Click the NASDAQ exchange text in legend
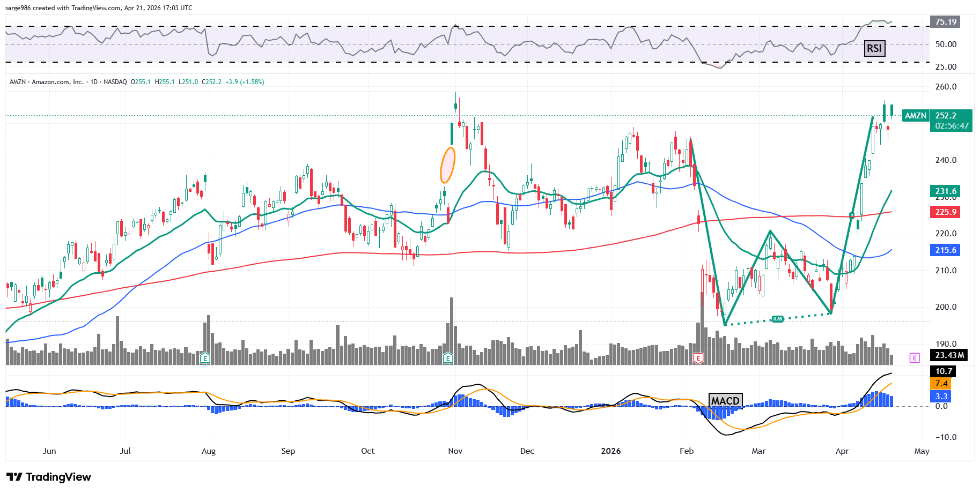The width and height of the screenshot is (980, 493). tap(115, 82)
